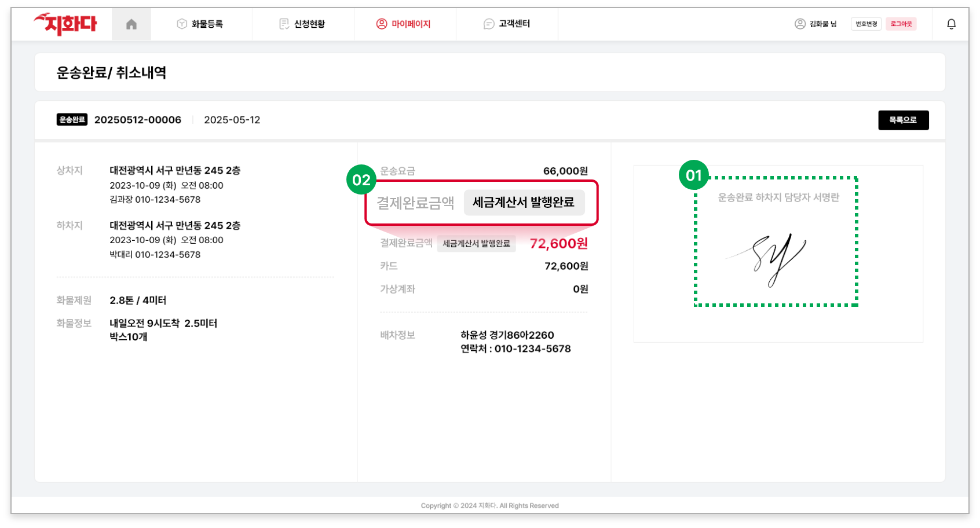This screenshot has height=528, width=980.
Task: Click the 번호변경 button
Action: pos(866,24)
